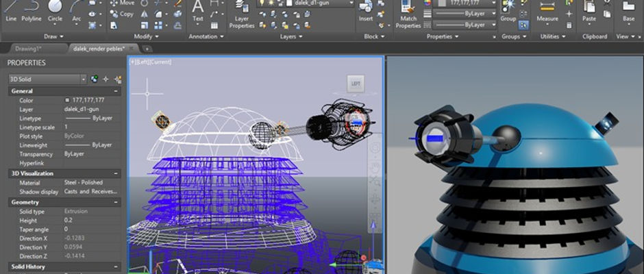
Task: Collapse the 3D Visualization section
Action: [116, 173]
